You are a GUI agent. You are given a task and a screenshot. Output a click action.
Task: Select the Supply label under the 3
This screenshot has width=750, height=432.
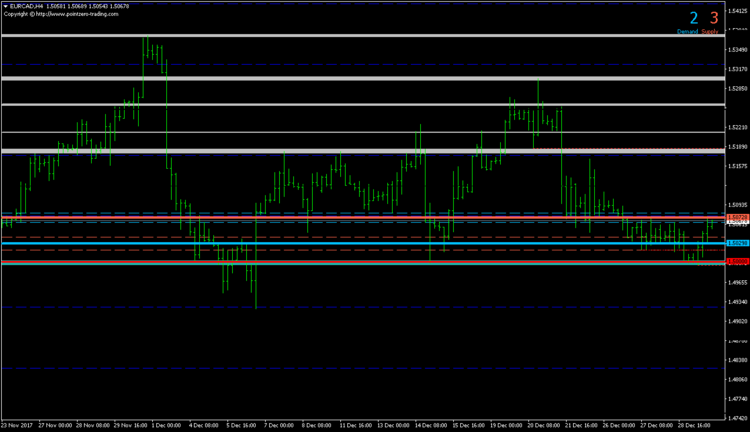point(710,32)
